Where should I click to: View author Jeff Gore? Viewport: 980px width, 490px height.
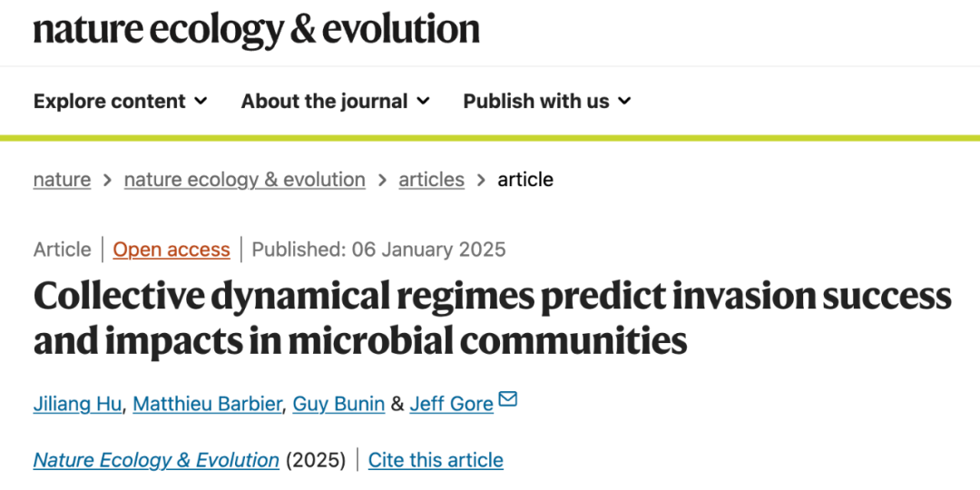coord(451,404)
